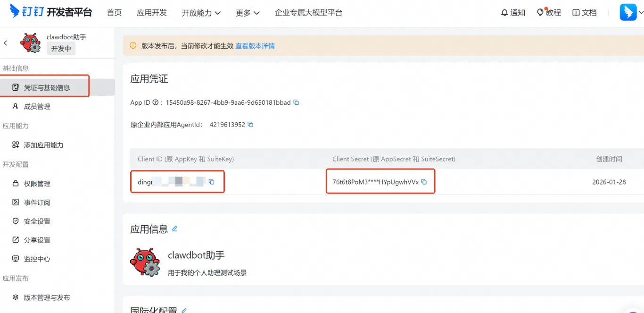This screenshot has height=313, width=644.
Task: Click clawdbot app icon in sidebar header
Action: click(31, 43)
